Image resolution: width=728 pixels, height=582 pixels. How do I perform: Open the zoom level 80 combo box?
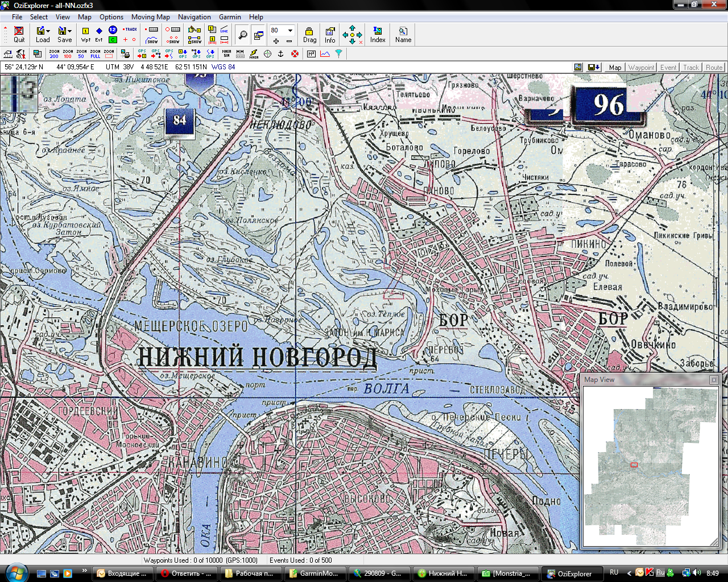pyautogui.click(x=289, y=30)
